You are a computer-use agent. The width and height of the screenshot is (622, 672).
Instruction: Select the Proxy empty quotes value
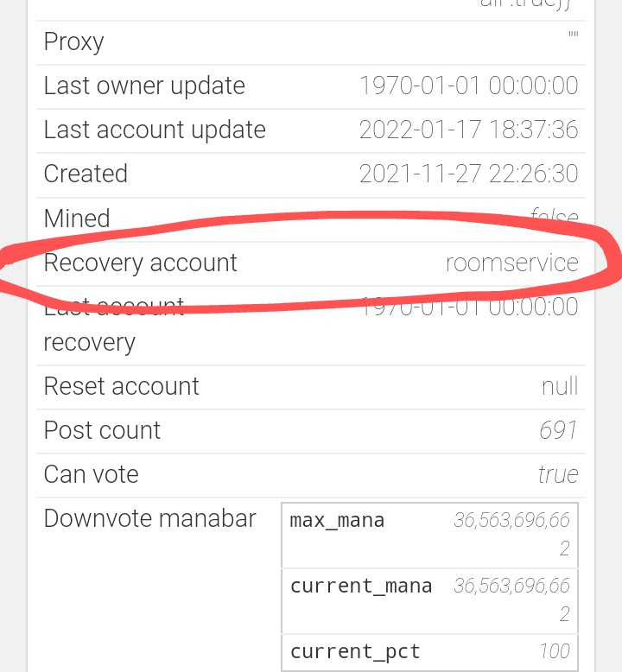point(573,35)
